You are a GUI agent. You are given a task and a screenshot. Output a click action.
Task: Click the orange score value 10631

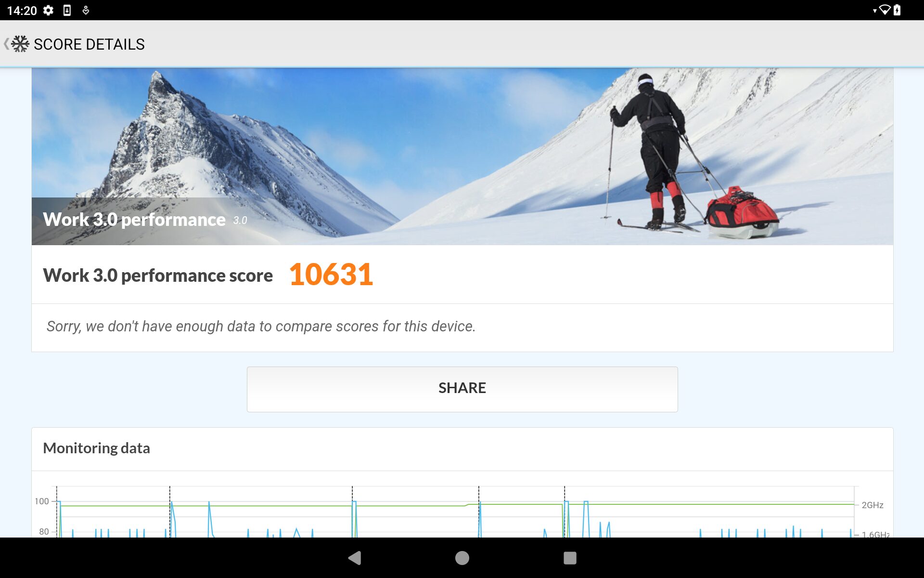click(331, 275)
